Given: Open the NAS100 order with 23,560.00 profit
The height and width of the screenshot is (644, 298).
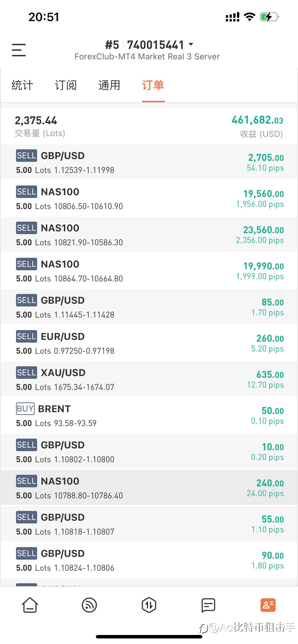Looking at the screenshot, I should (149, 234).
